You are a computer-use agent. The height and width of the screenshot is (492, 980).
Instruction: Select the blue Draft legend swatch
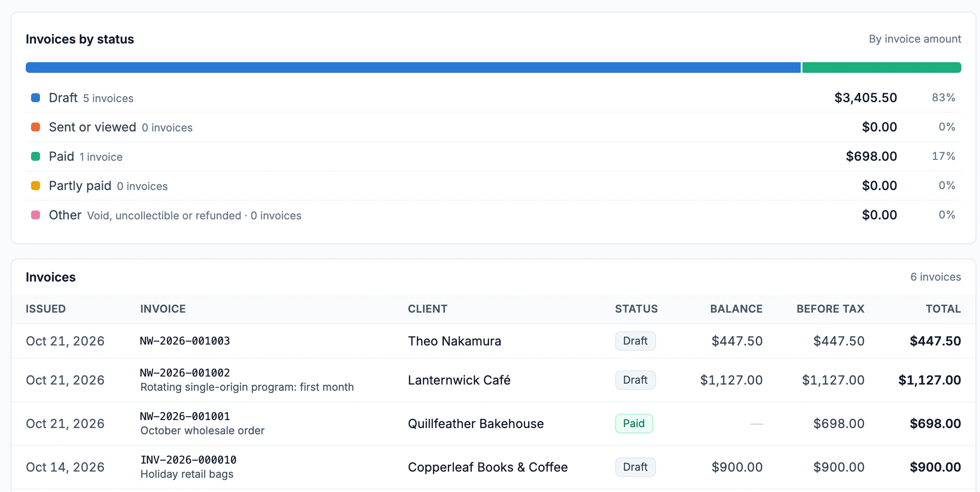tap(36, 98)
